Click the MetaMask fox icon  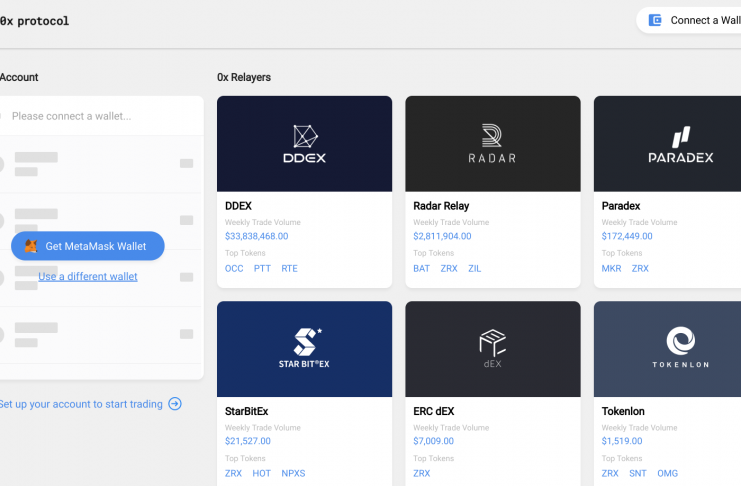point(31,246)
